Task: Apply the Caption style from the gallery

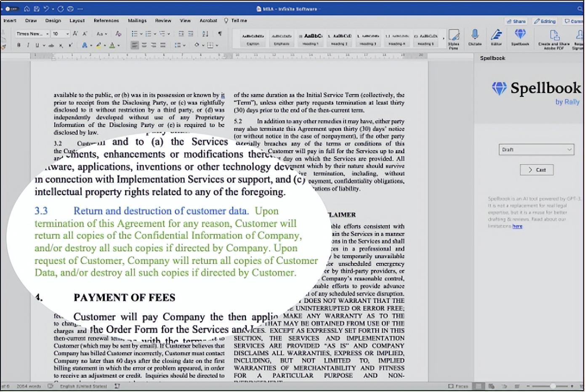Action: point(253,39)
